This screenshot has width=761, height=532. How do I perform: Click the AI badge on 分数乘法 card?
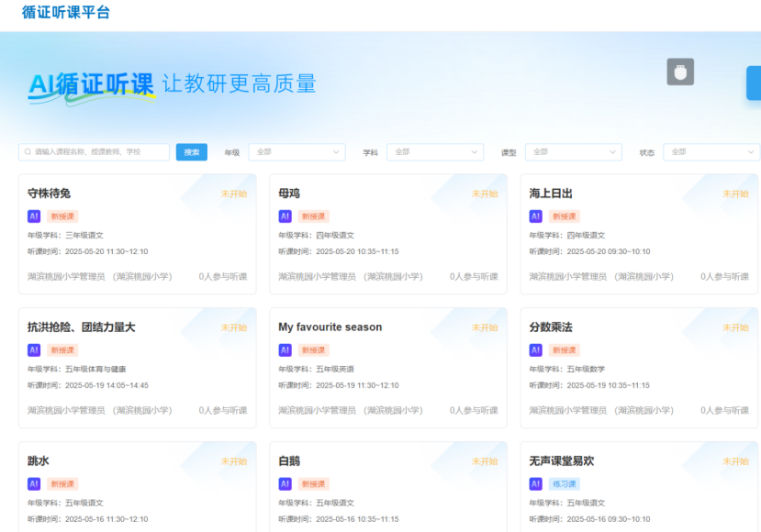tap(535, 350)
